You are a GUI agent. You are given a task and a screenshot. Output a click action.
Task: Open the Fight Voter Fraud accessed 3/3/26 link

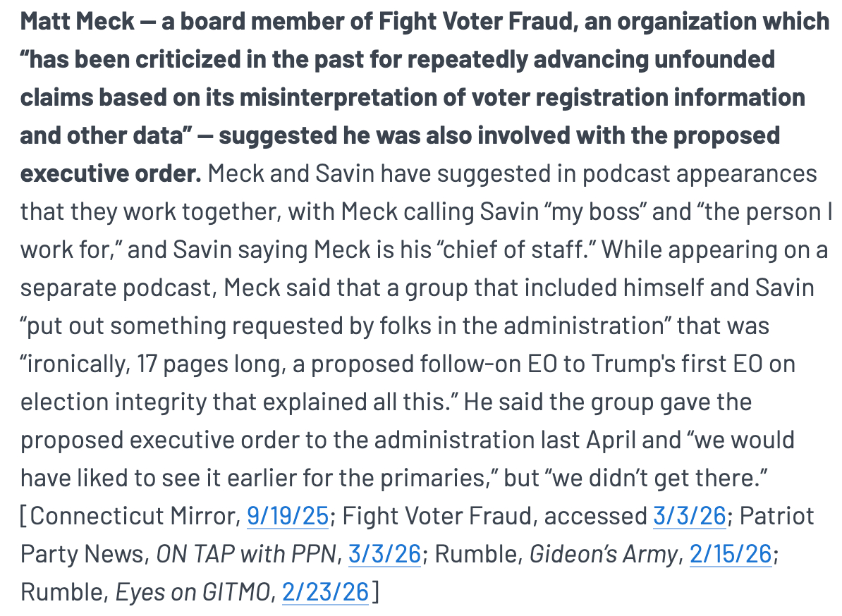click(689, 517)
